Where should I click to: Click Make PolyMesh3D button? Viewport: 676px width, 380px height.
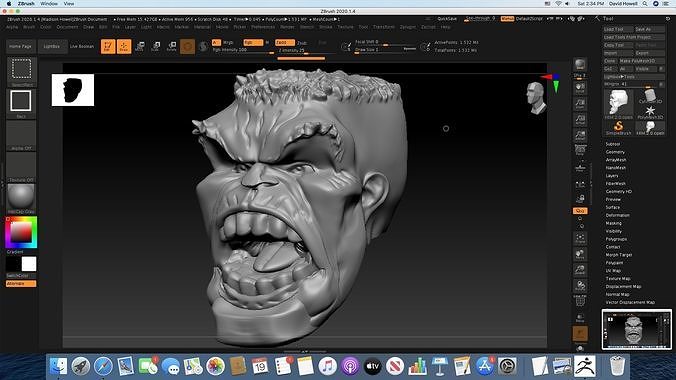click(643, 61)
